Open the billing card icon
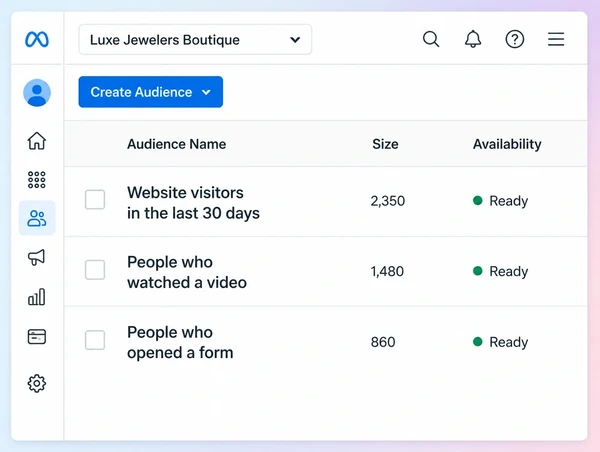This screenshot has width=600, height=452. point(37,337)
